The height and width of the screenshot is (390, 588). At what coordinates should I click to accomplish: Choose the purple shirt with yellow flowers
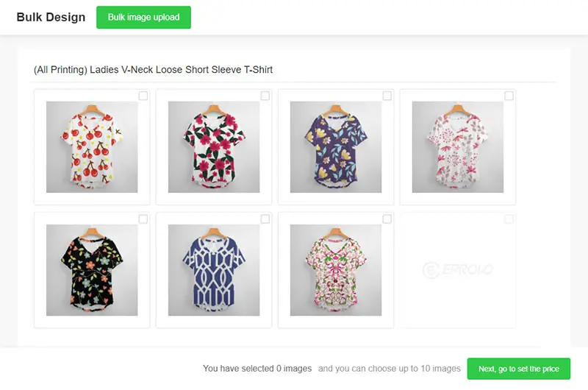pos(336,147)
